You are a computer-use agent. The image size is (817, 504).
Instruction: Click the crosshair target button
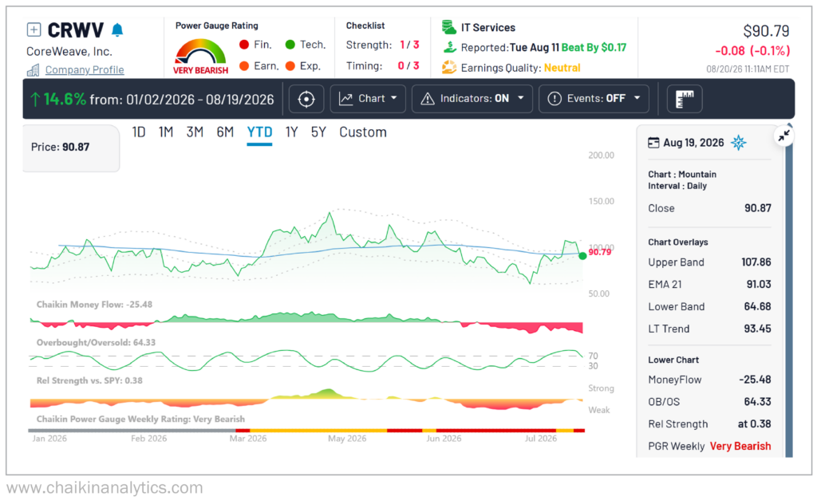pyautogui.click(x=306, y=99)
